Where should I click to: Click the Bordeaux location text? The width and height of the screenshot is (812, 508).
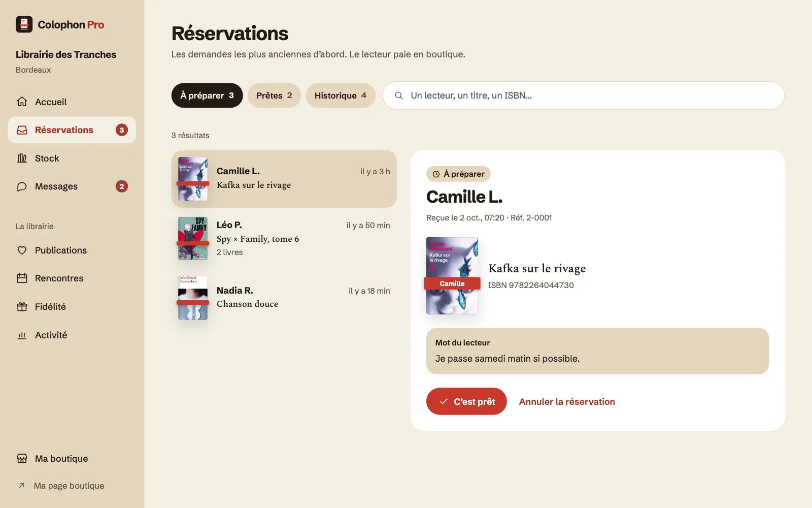click(x=33, y=70)
